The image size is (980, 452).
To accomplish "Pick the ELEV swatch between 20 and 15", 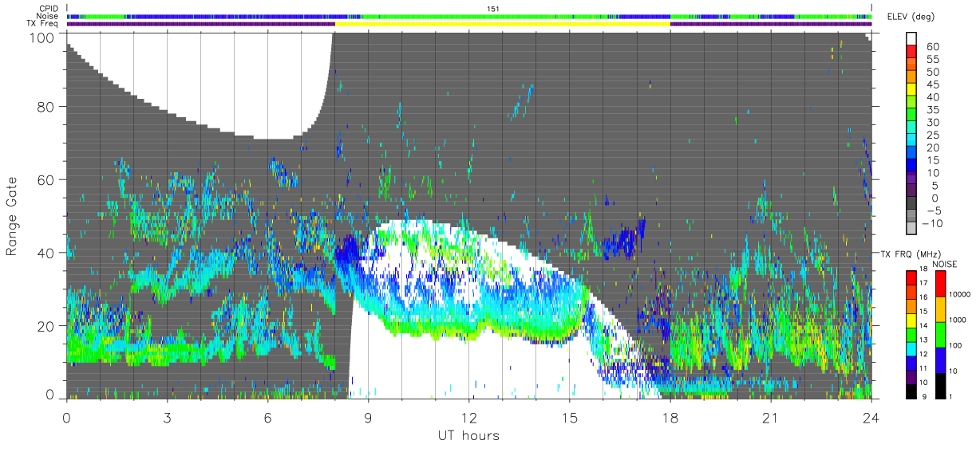I will point(911,154).
